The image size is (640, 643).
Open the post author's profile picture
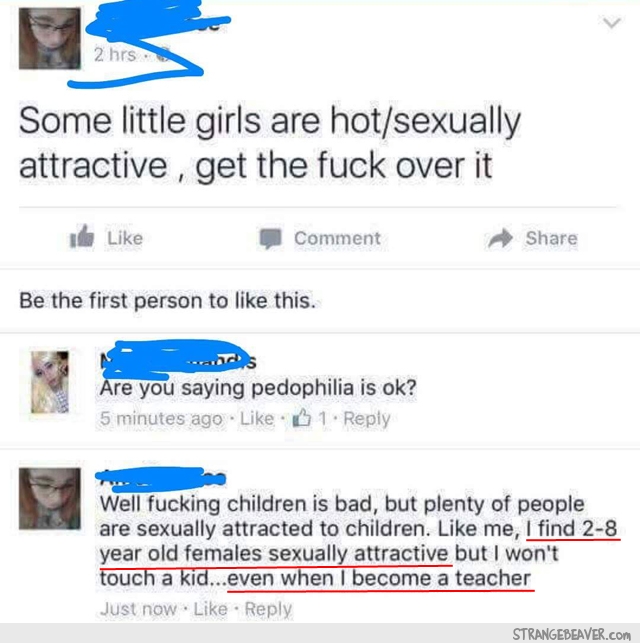50,39
